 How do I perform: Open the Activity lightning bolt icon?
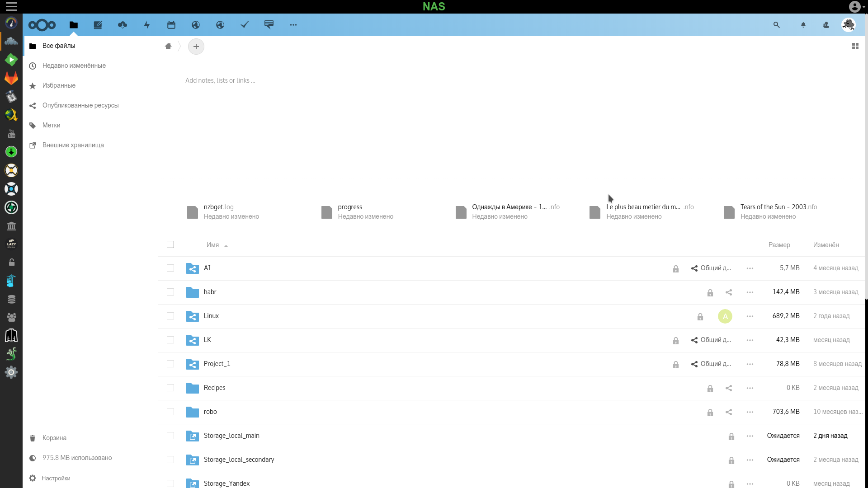click(147, 25)
